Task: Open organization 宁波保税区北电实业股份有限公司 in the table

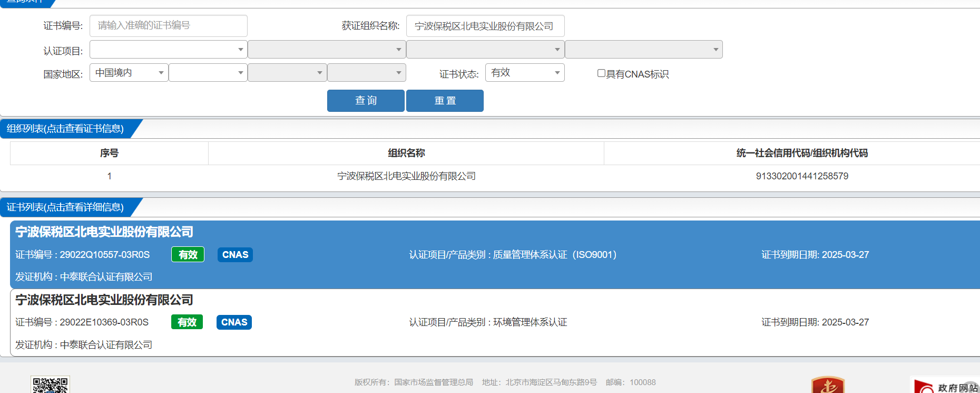Action: [406, 176]
